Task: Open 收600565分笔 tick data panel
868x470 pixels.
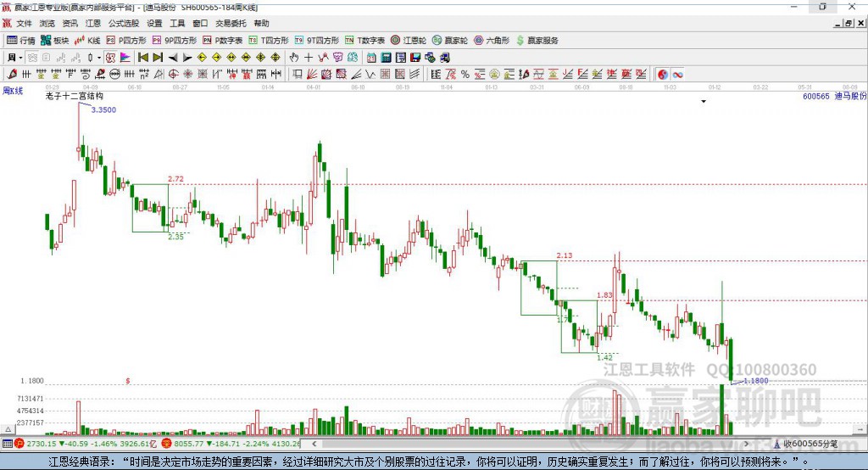Action: click(x=805, y=444)
